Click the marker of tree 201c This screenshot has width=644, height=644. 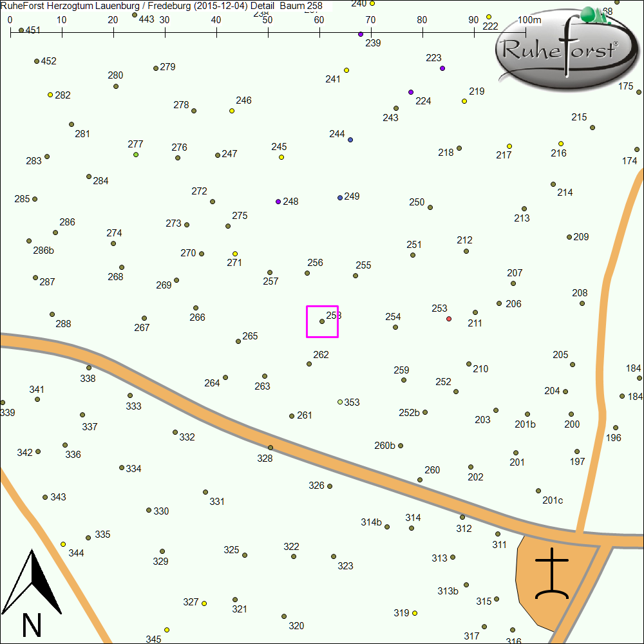538,491
